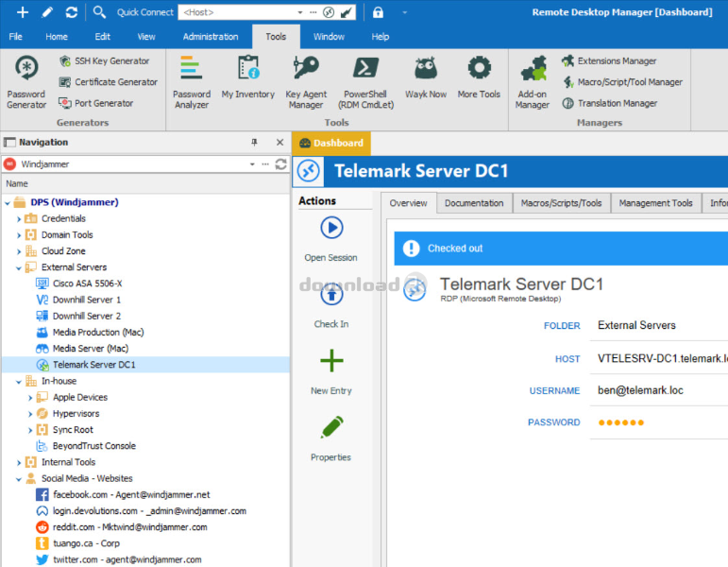Screen dimensions: 728x567
Task: Open Key Agent Manager
Action: tap(306, 82)
